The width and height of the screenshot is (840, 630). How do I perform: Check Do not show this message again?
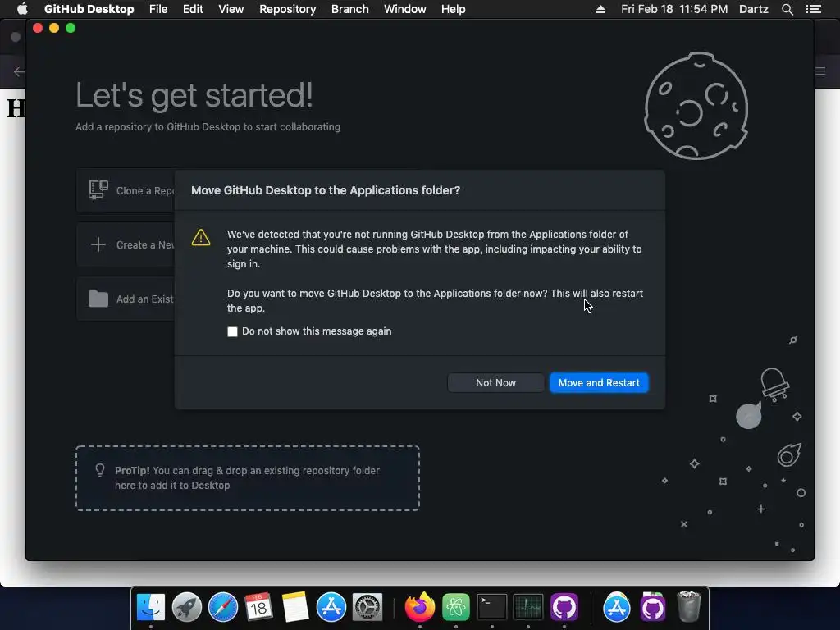[x=232, y=331]
